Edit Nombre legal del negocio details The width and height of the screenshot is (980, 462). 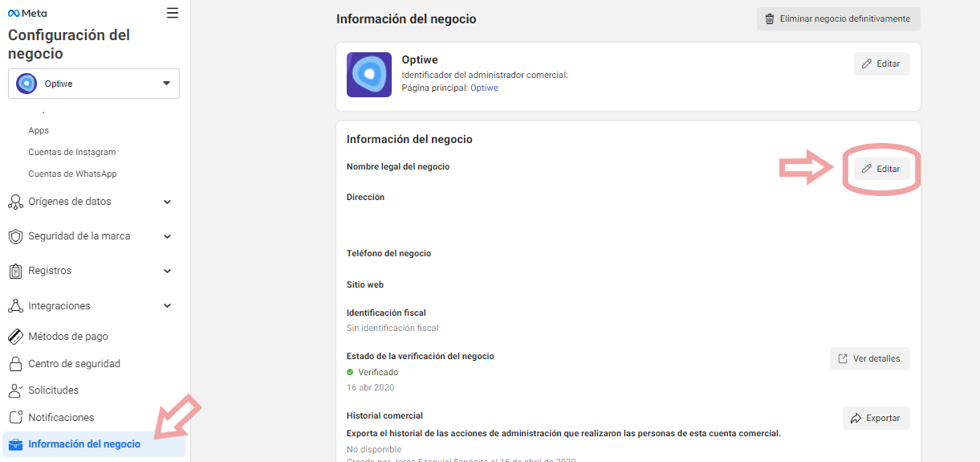coord(881,169)
